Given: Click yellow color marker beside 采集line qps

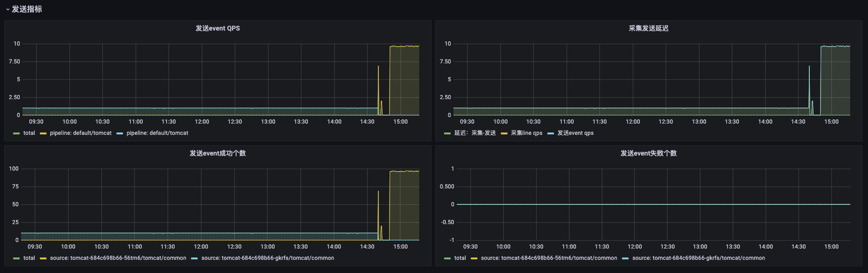Looking at the screenshot, I should tap(504, 133).
